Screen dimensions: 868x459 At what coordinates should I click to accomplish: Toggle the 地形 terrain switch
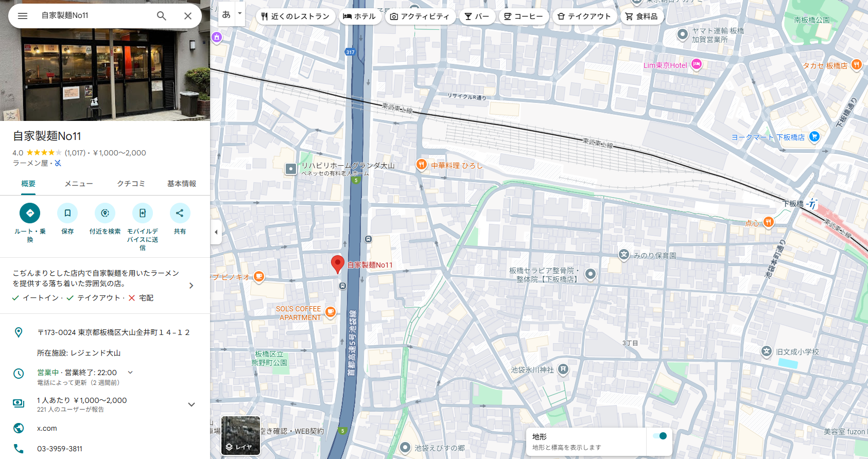(659, 436)
